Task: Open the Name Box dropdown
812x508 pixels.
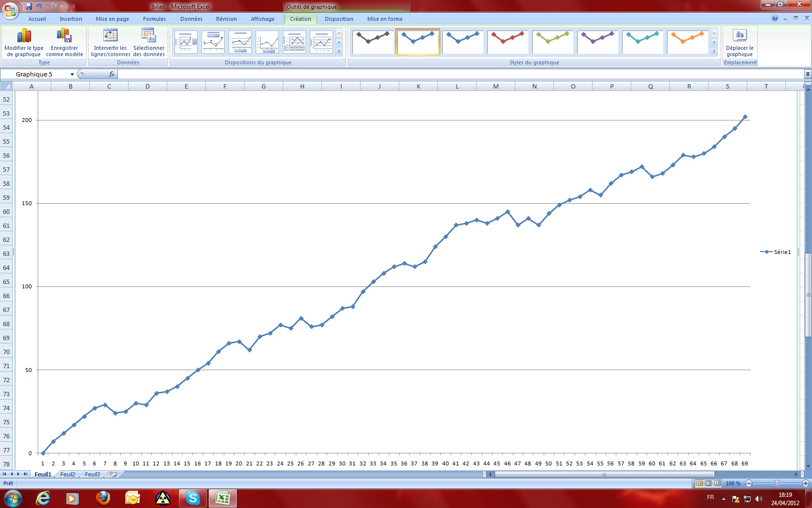Action: (72, 75)
